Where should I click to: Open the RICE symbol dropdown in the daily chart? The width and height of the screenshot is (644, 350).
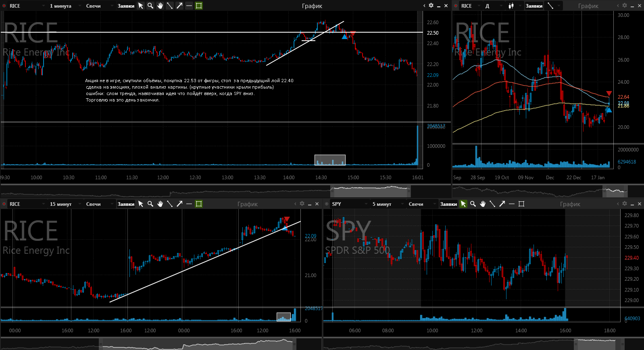click(x=471, y=6)
